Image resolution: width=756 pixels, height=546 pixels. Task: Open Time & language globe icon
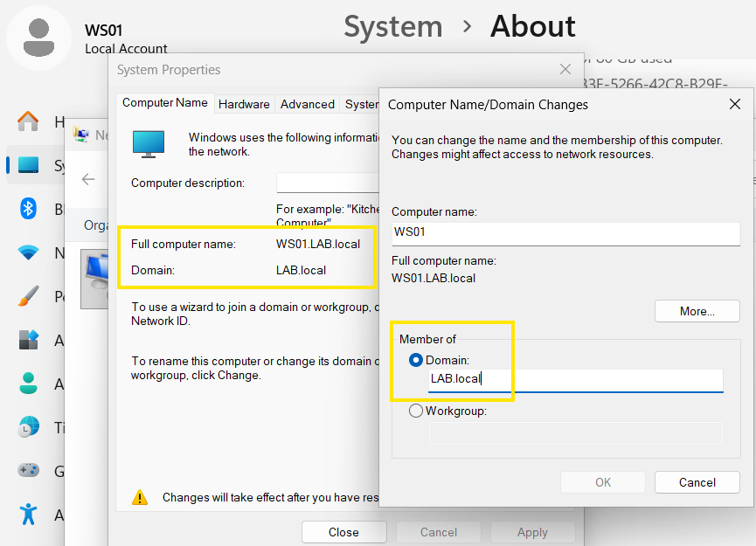(28, 427)
